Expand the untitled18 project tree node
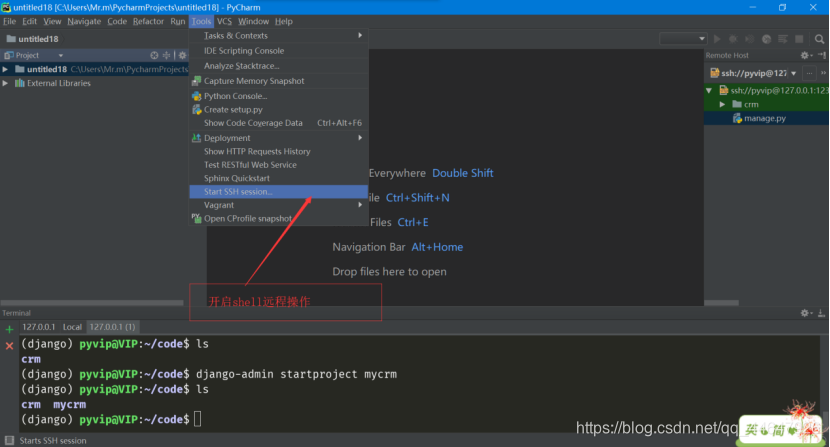This screenshot has height=447, width=830. (5, 69)
